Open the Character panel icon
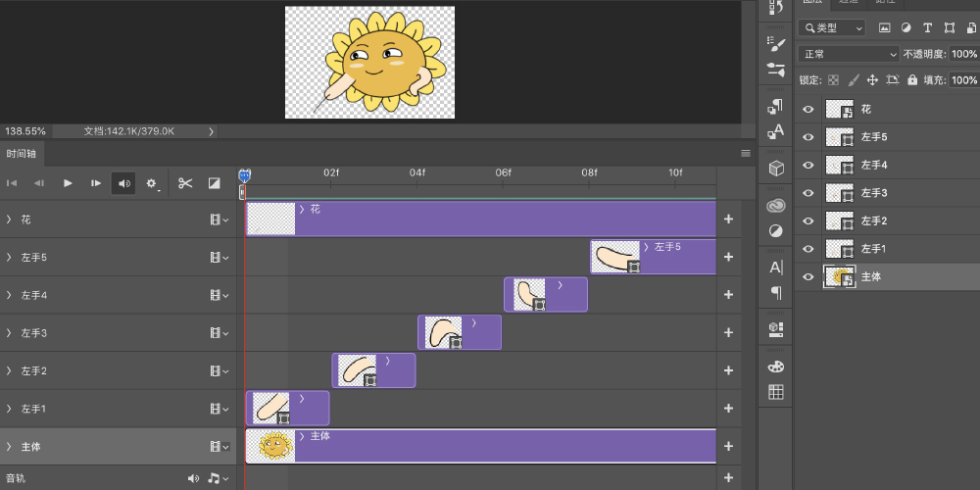Viewport: 980px width, 490px height. tap(775, 269)
